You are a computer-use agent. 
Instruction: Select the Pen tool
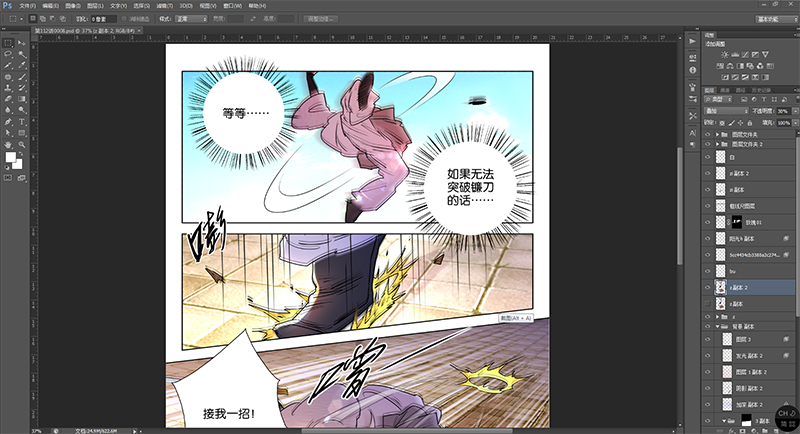click(x=8, y=122)
